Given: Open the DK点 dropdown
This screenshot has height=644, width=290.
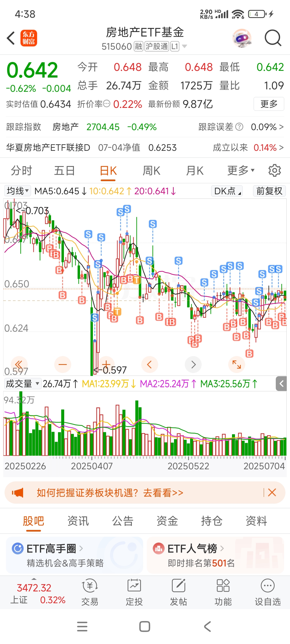Looking at the screenshot, I should [227, 191].
